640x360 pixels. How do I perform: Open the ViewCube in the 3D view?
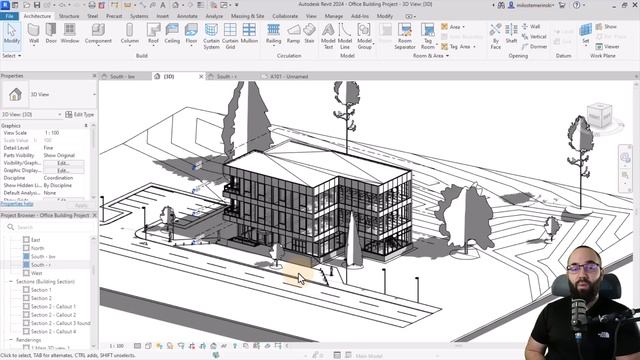pyautogui.click(x=599, y=116)
